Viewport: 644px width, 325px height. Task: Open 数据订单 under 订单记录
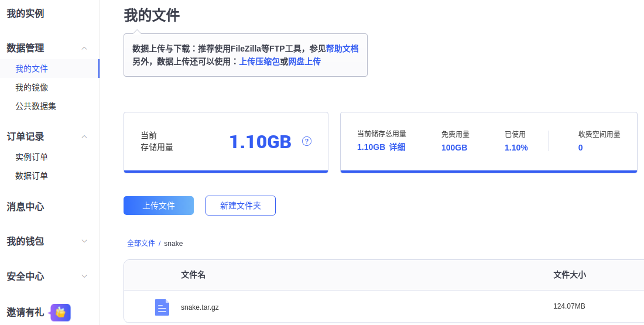tap(32, 176)
